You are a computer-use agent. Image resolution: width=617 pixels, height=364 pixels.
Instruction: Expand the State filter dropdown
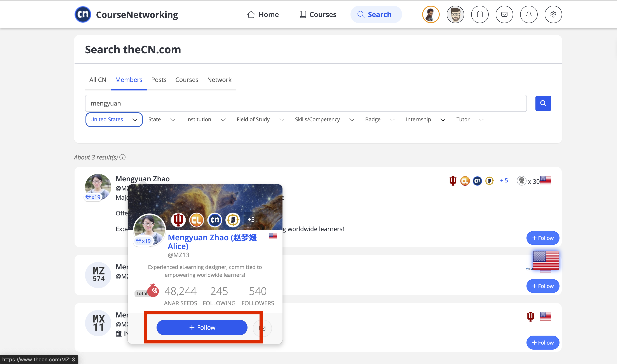162,120
